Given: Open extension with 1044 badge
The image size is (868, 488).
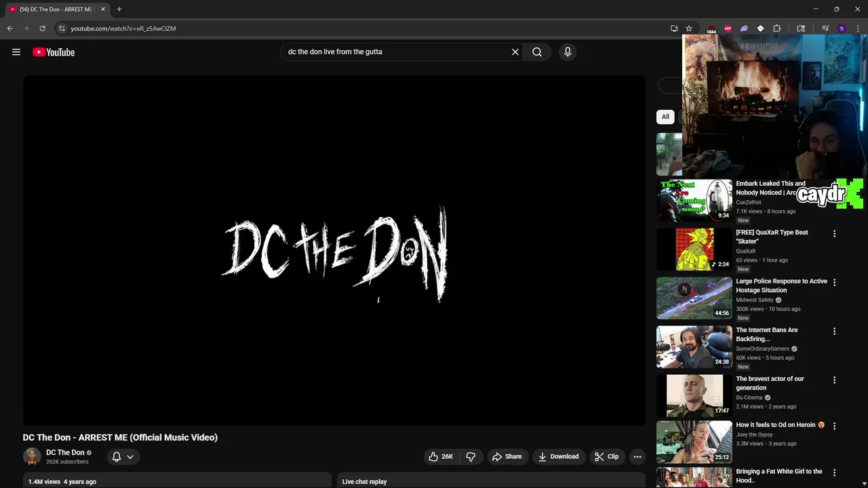Looking at the screenshot, I should pyautogui.click(x=711, y=29).
